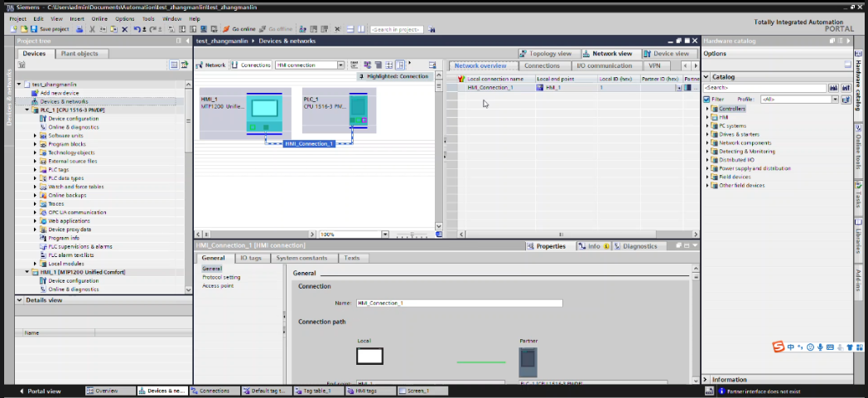Click the PLC_1 CPU device graphic in network view

click(358, 111)
